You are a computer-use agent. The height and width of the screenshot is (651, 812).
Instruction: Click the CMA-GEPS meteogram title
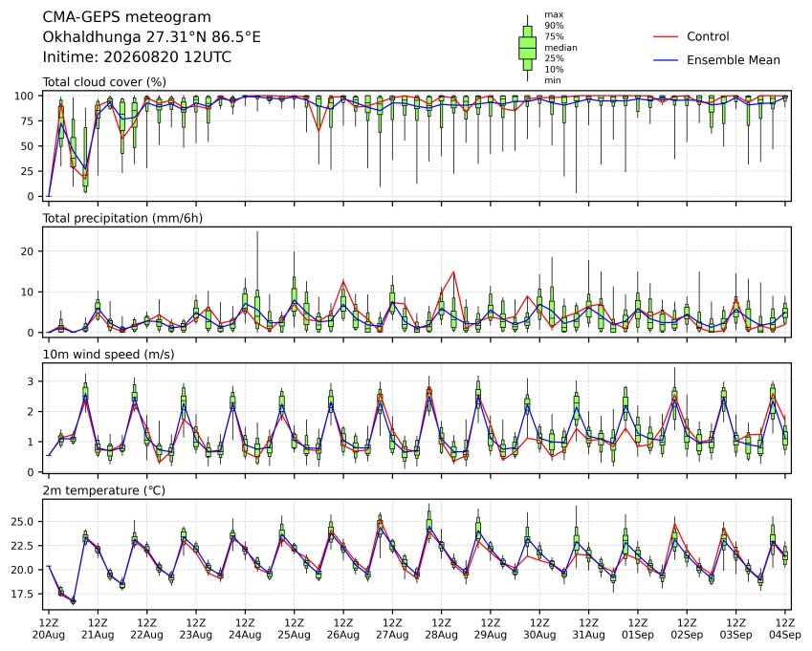(x=127, y=17)
